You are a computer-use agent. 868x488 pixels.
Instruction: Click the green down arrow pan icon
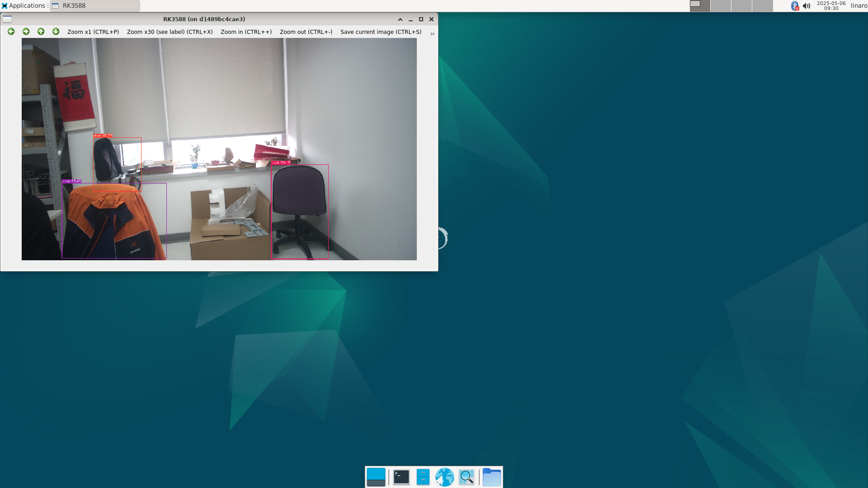point(56,32)
